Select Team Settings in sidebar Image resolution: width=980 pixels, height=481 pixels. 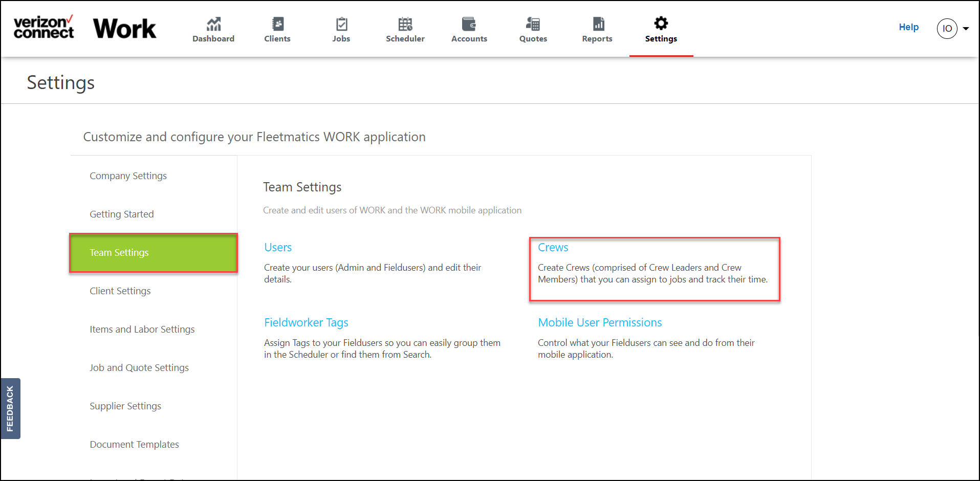click(x=154, y=253)
